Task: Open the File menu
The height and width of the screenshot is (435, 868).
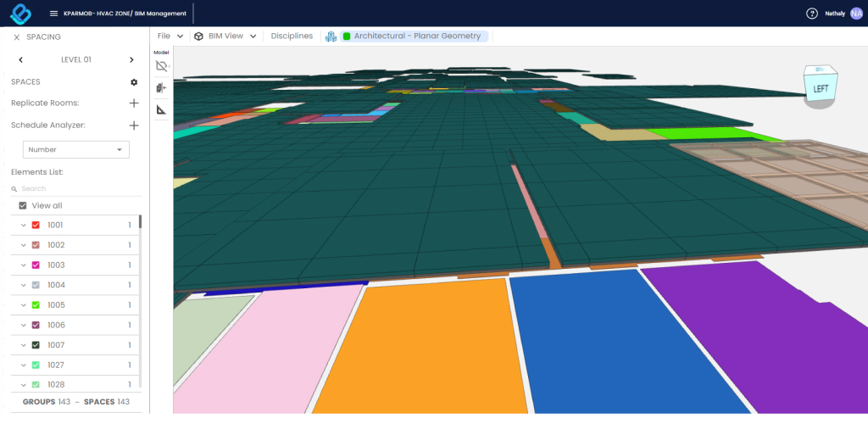Action: (x=170, y=36)
